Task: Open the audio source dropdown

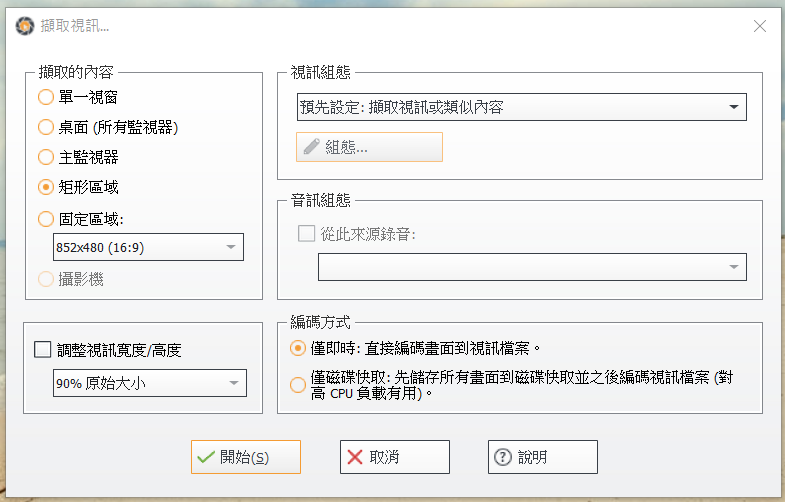Action: pyautogui.click(x=532, y=267)
